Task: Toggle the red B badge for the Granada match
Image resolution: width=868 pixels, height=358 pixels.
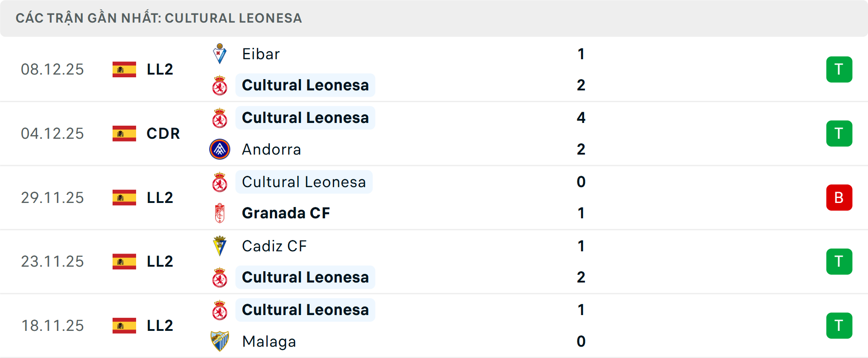Action: pos(839,198)
